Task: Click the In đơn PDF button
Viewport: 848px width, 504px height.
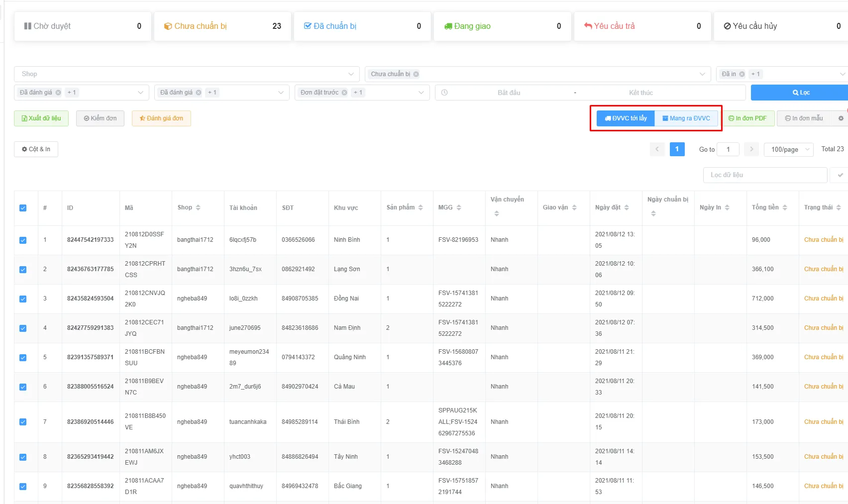Action: click(x=747, y=118)
